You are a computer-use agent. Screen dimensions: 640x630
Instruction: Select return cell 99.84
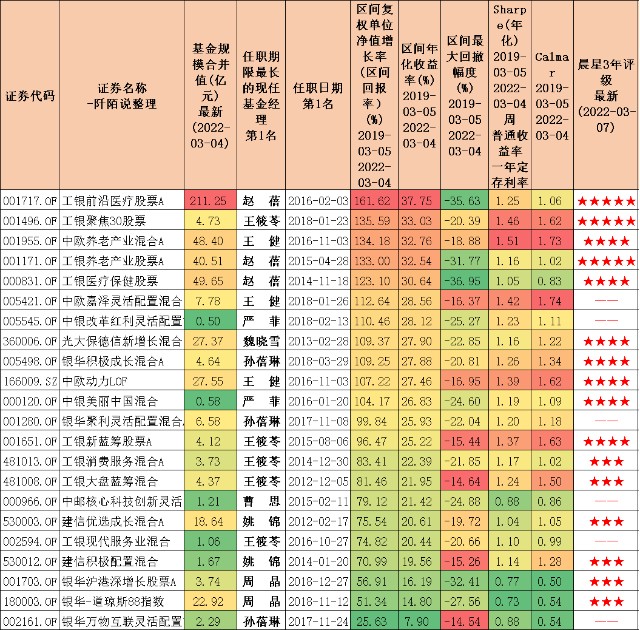(x=374, y=421)
